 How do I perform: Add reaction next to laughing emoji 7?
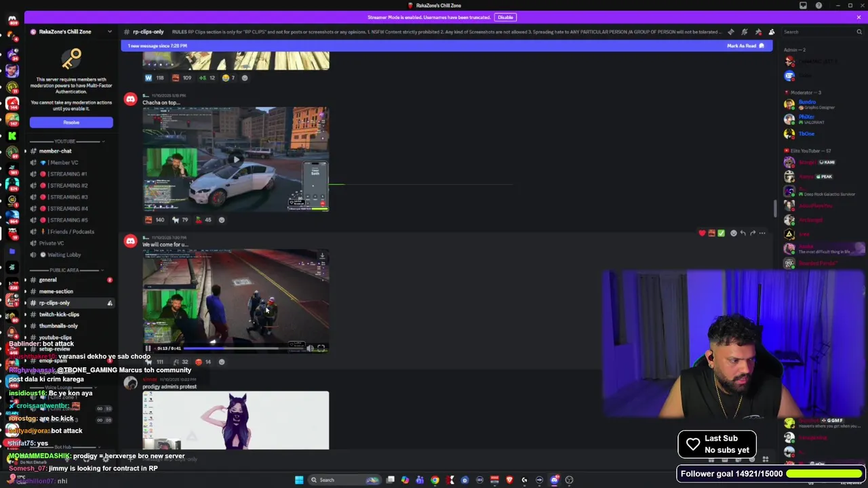click(245, 78)
